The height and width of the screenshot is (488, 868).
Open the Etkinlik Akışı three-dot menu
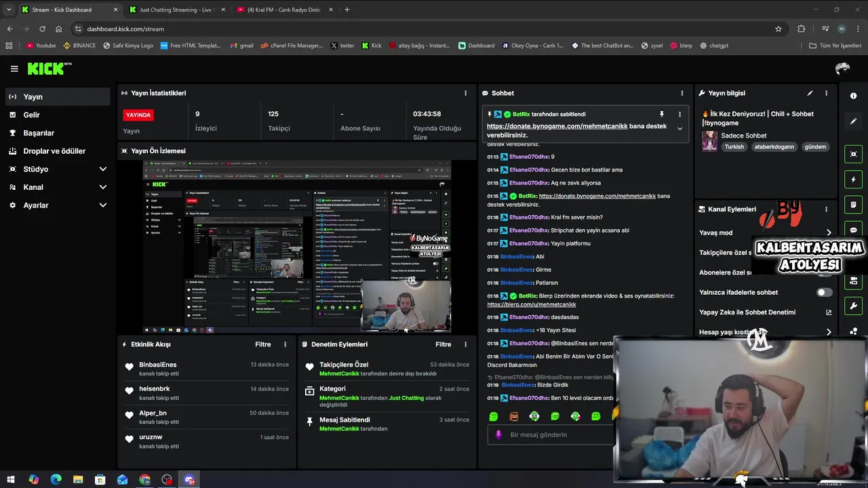click(x=285, y=344)
